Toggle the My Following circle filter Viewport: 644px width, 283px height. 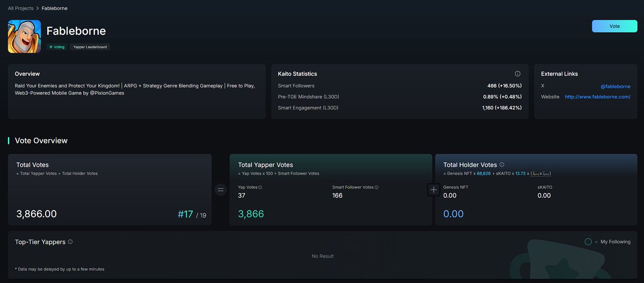[588, 242]
